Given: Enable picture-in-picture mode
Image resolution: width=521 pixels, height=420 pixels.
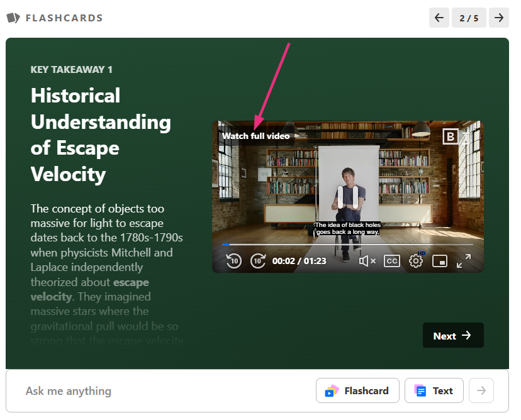Looking at the screenshot, I should click(x=440, y=261).
